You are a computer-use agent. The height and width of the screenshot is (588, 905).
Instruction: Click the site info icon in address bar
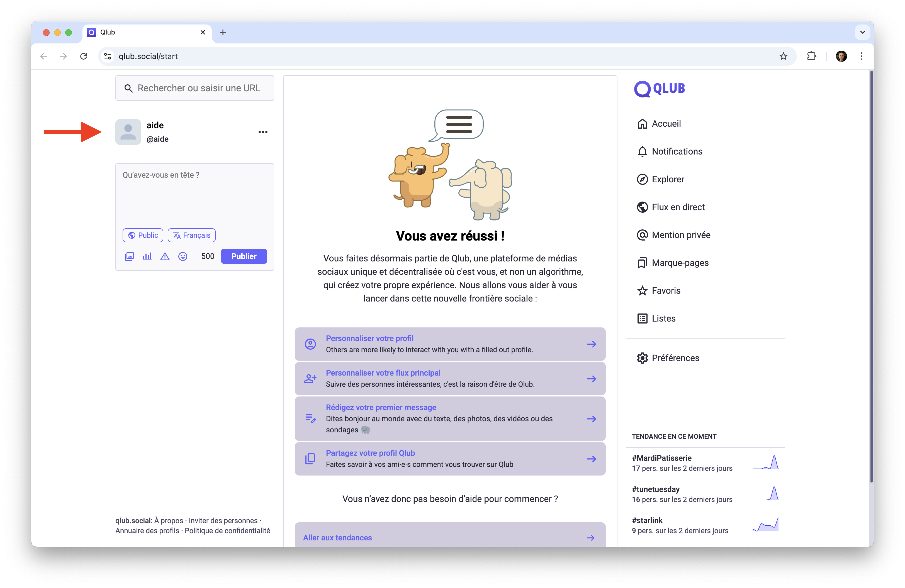[108, 56]
